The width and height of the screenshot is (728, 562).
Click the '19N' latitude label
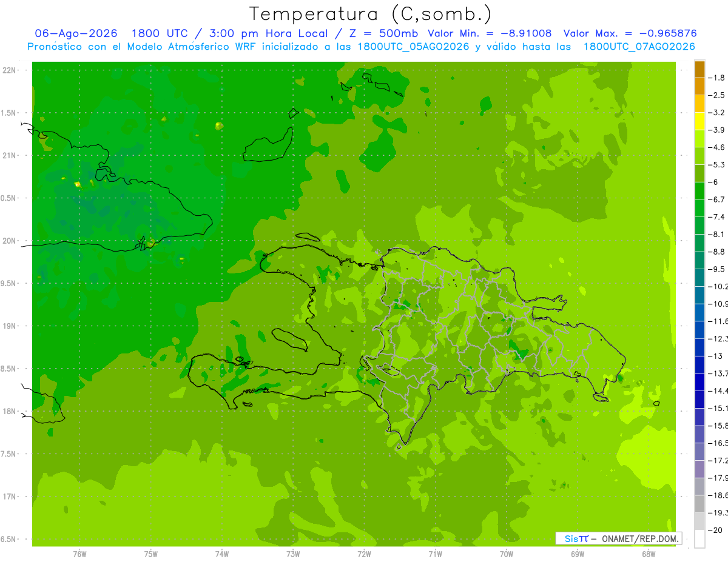(x=10, y=326)
